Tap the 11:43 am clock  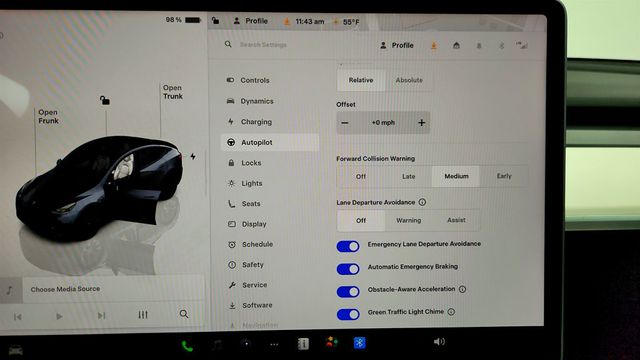310,21
